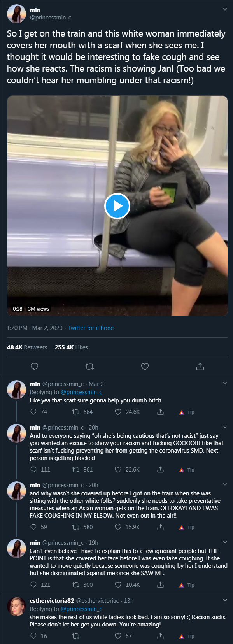Retweet the main tweet by min
The width and height of the screenshot is (233, 644).
pyautogui.click(x=89, y=367)
